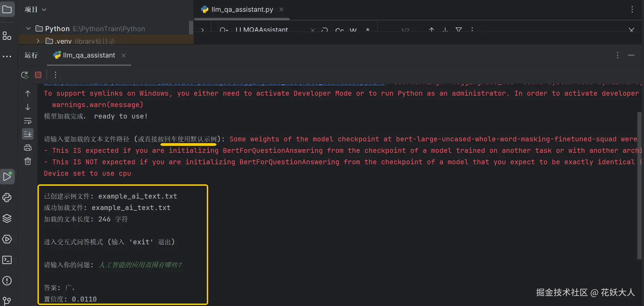Open the Git version control icon
The height and width of the screenshot is (306, 644).
[7, 301]
